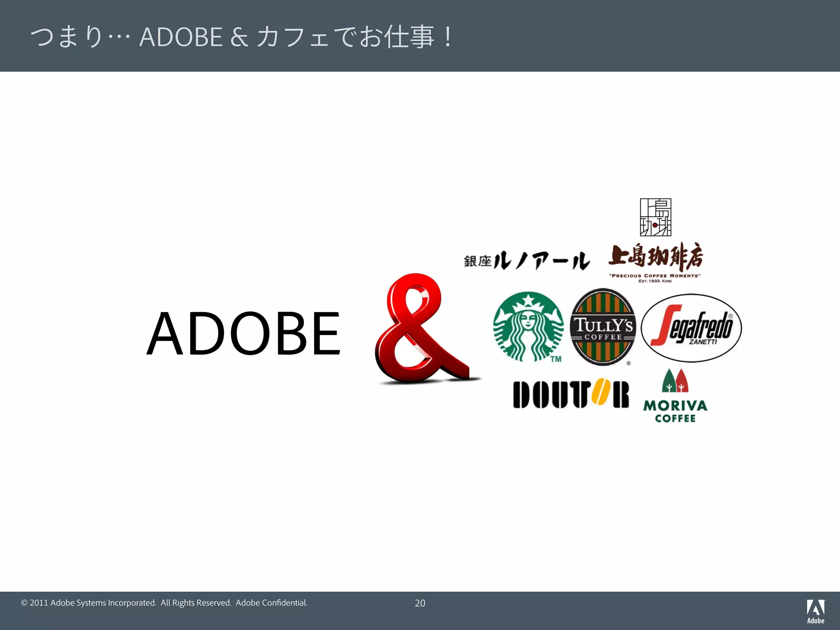Click the slide title つまり… ADOBE & カフェでお仕事！
The height and width of the screenshot is (630, 840).
(x=242, y=37)
